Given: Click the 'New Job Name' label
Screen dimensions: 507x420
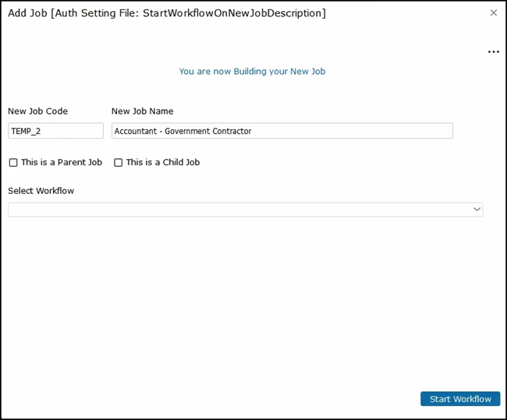Looking at the screenshot, I should pyautogui.click(x=142, y=111).
